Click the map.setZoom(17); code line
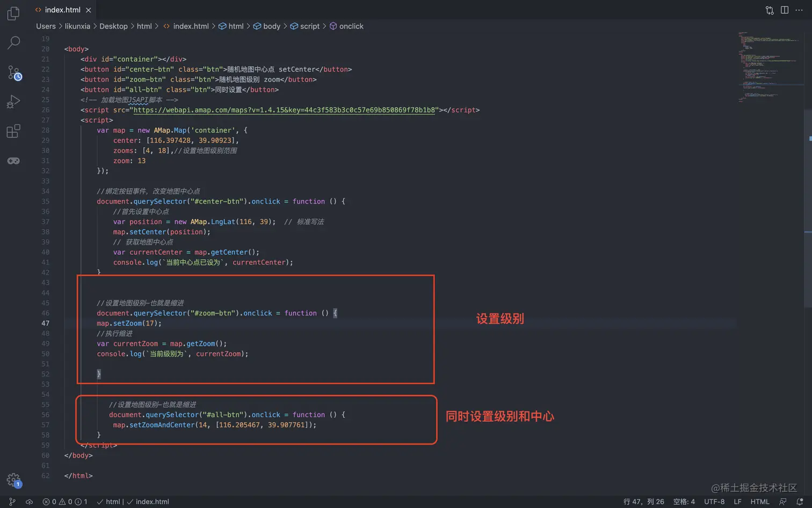 [129, 323]
